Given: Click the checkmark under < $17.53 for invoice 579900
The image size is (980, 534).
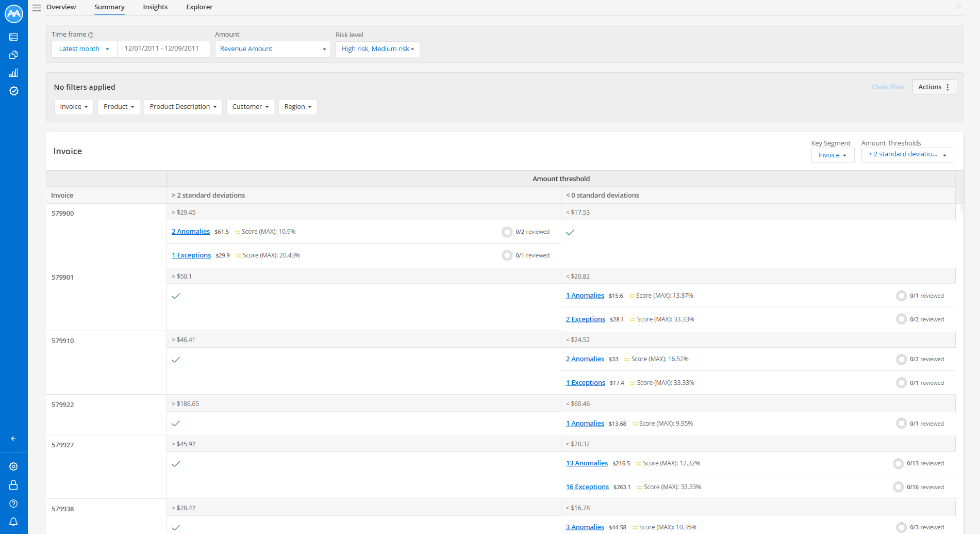Looking at the screenshot, I should click(x=570, y=232).
